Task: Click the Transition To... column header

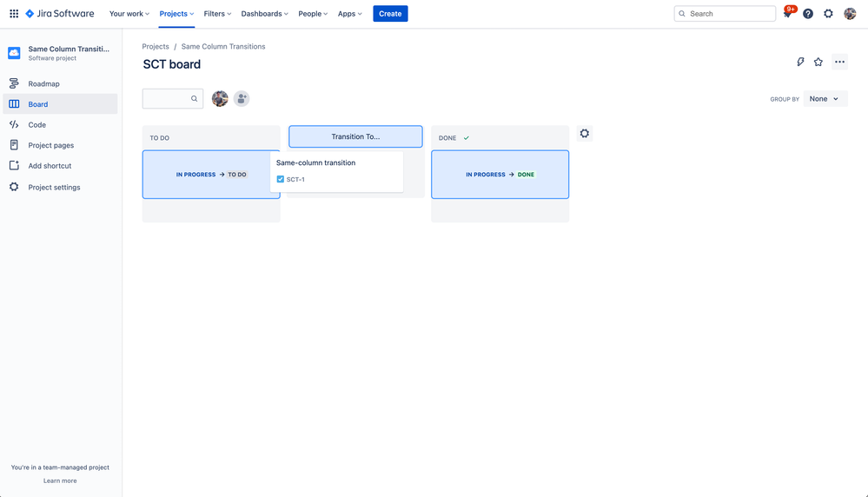Action: [355, 136]
